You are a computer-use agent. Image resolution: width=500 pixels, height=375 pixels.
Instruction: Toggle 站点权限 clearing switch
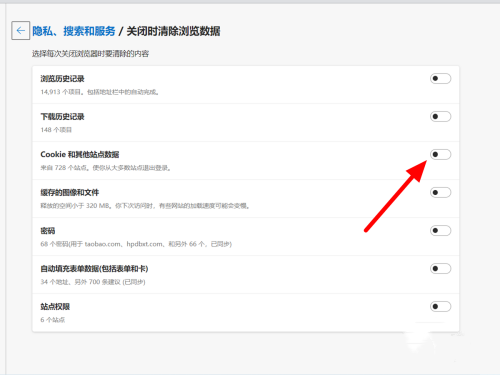[x=440, y=307]
